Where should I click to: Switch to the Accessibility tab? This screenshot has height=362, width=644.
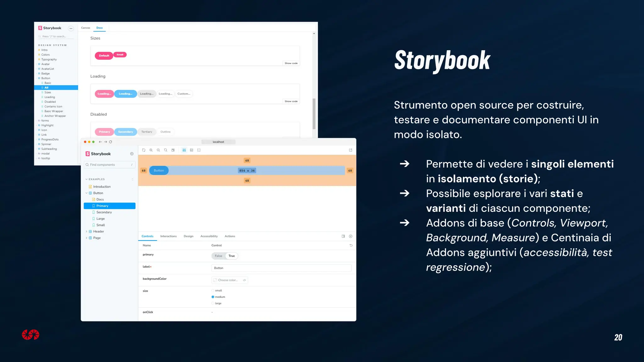[209, 236]
